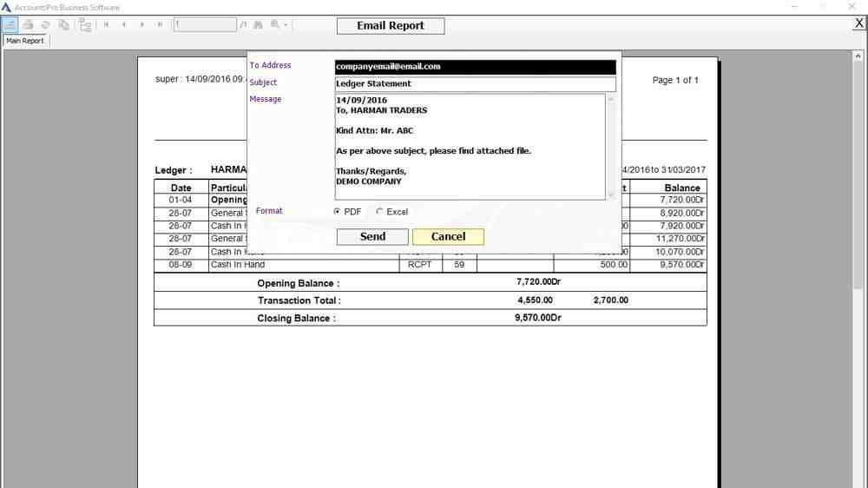Jump to the last page arrow

[x=160, y=25]
